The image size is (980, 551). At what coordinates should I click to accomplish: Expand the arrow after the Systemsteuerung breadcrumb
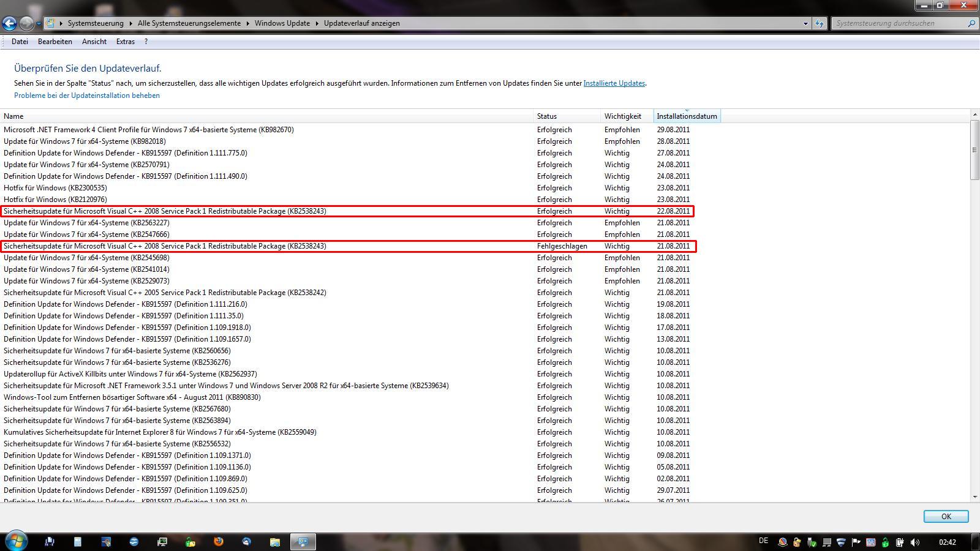(x=130, y=23)
